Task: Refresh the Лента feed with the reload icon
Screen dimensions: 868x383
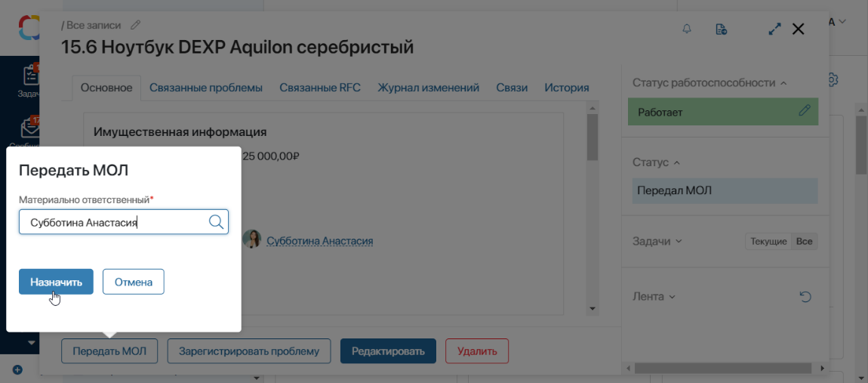Action: 805,297
